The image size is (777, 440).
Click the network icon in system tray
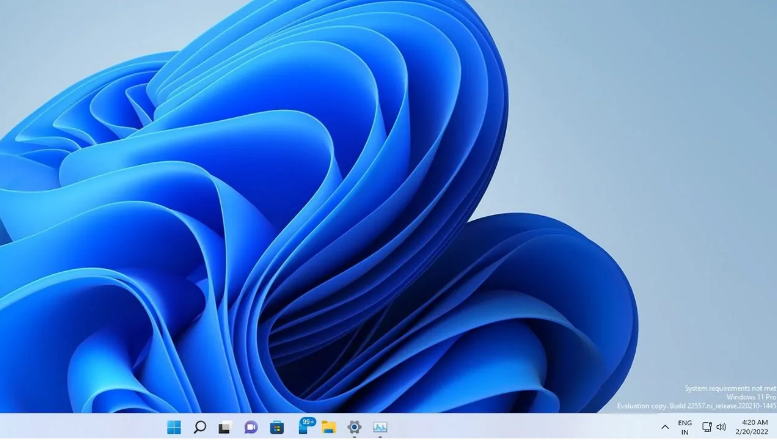[707, 427]
